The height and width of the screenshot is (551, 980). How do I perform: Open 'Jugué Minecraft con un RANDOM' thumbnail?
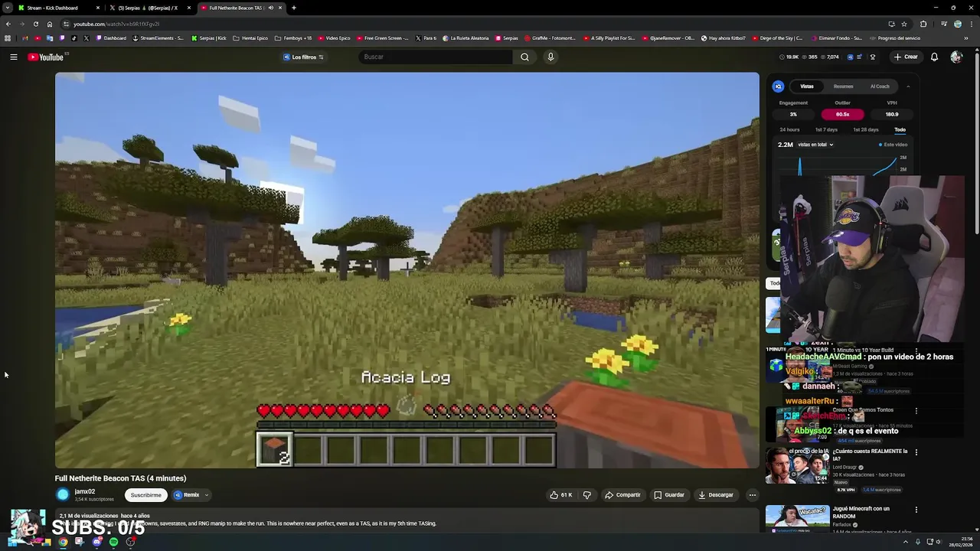(x=797, y=518)
